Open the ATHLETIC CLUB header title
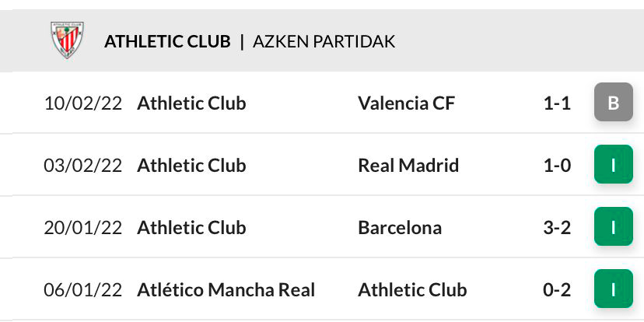644x322 pixels. pos(167,41)
